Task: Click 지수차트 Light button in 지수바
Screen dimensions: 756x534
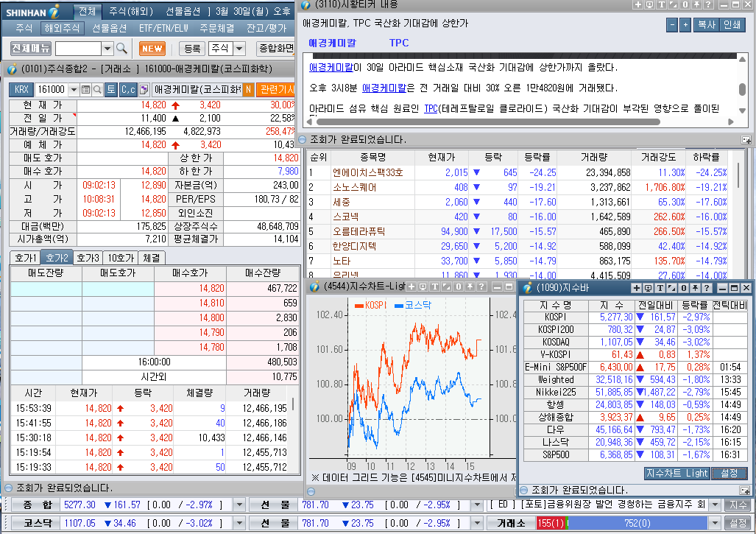Action: (677, 474)
